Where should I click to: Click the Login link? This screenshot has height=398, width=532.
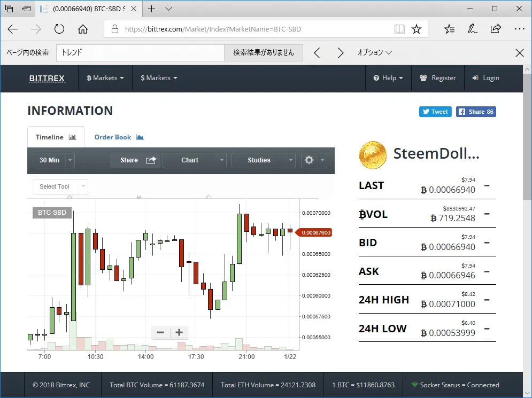point(485,78)
